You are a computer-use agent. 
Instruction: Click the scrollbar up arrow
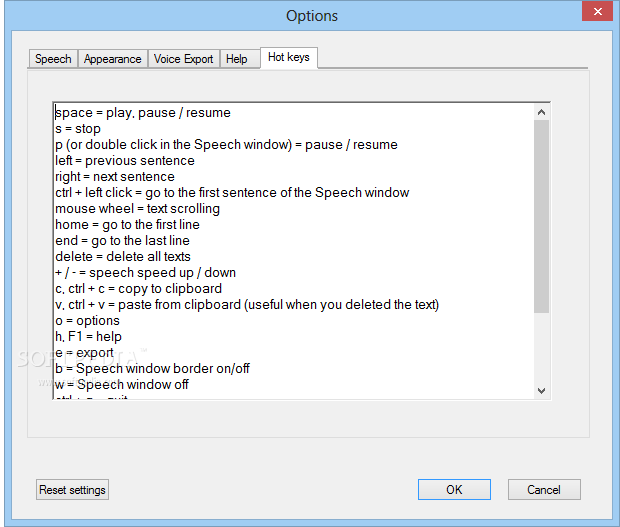(542, 112)
